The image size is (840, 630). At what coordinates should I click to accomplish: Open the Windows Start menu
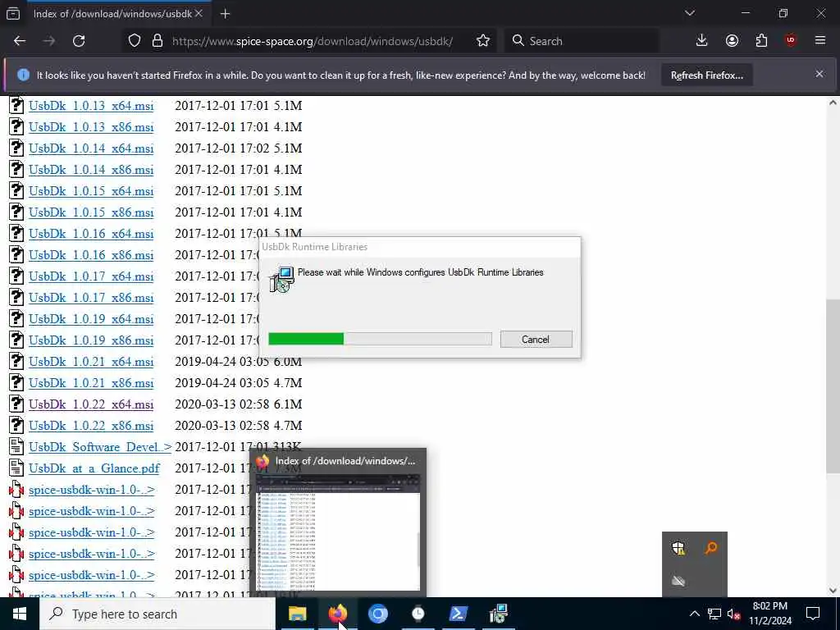coord(20,614)
